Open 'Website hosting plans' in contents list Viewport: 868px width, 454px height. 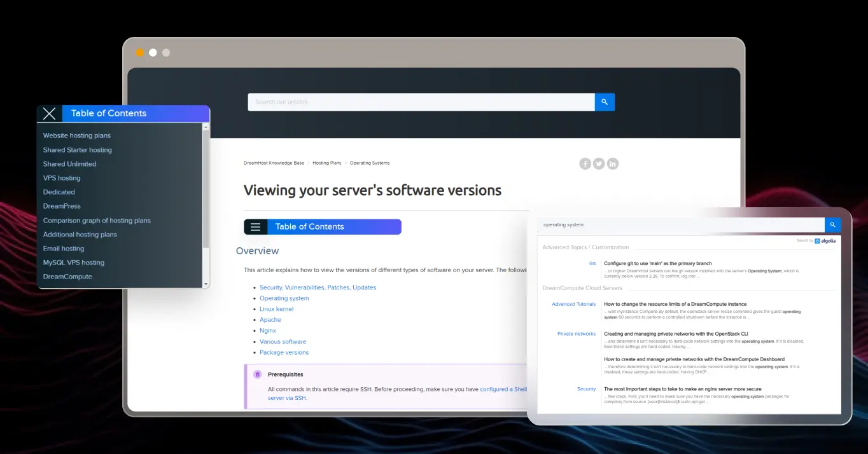pyautogui.click(x=77, y=135)
